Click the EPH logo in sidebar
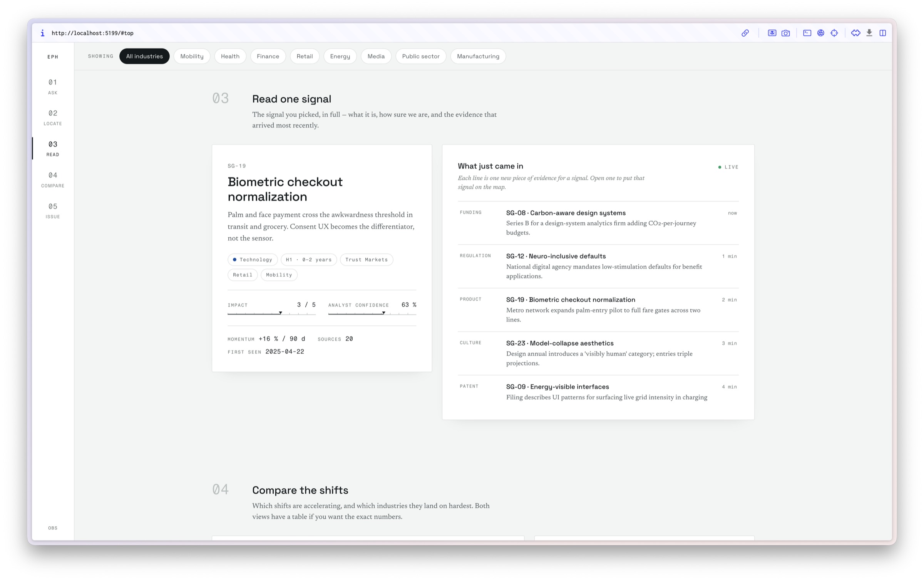Screen dimensions: 924x581 pyautogui.click(x=53, y=57)
